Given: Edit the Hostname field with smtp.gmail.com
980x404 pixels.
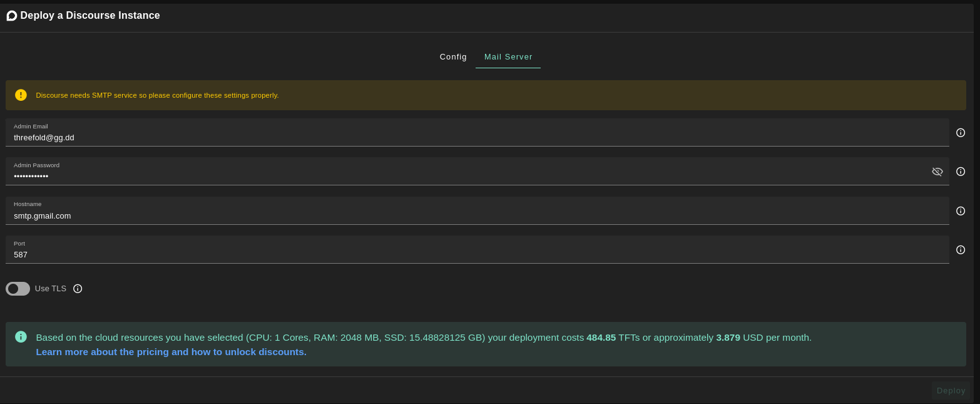Looking at the screenshot, I should tap(476, 216).
